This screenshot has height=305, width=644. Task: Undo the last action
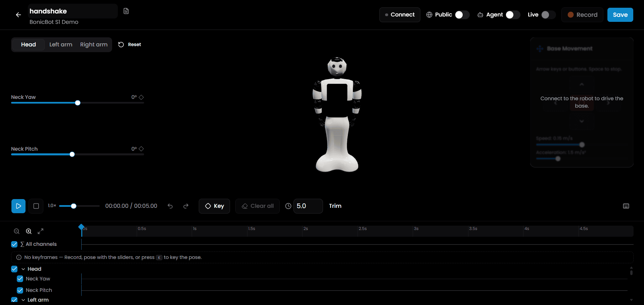(x=170, y=206)
